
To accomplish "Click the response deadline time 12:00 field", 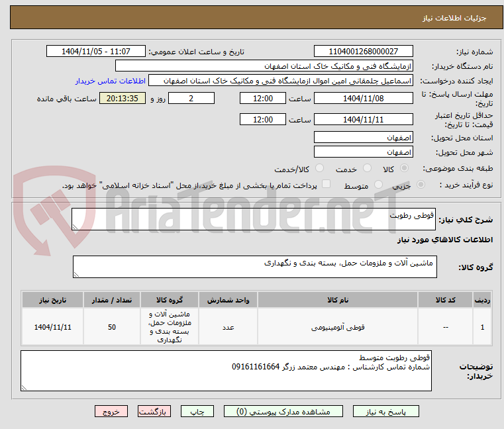I will (263, 99).
